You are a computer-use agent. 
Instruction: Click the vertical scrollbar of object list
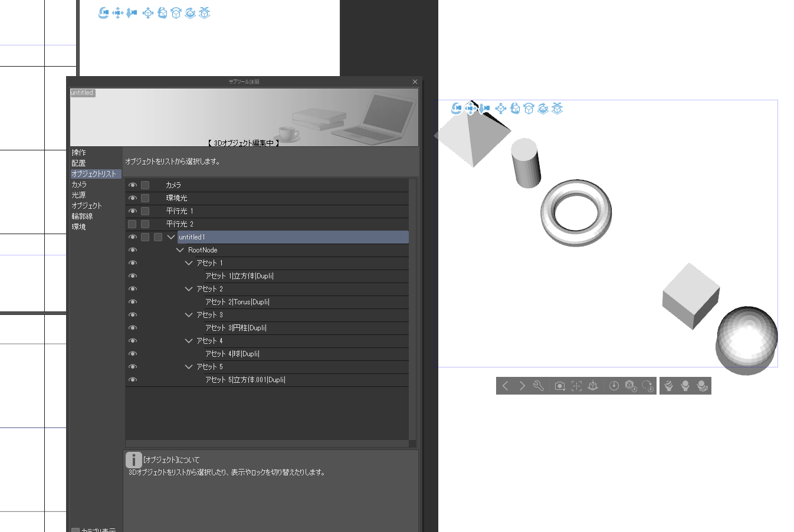[412, 309]
